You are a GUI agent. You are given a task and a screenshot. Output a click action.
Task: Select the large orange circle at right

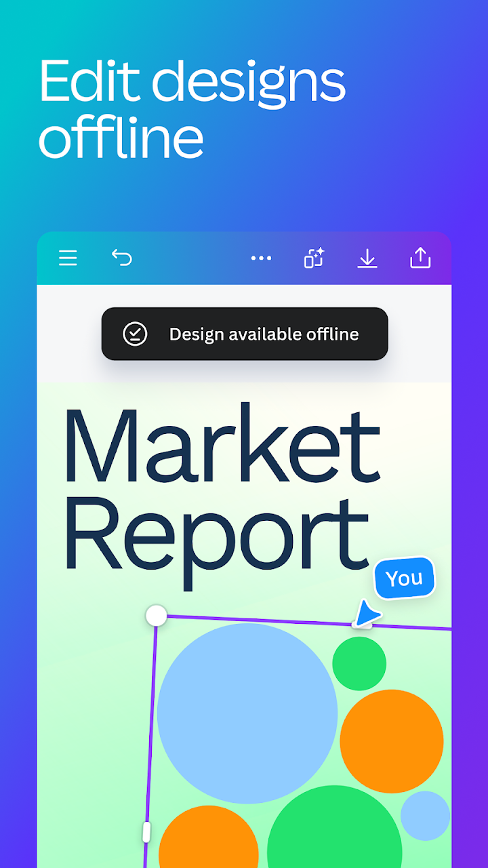392,741
